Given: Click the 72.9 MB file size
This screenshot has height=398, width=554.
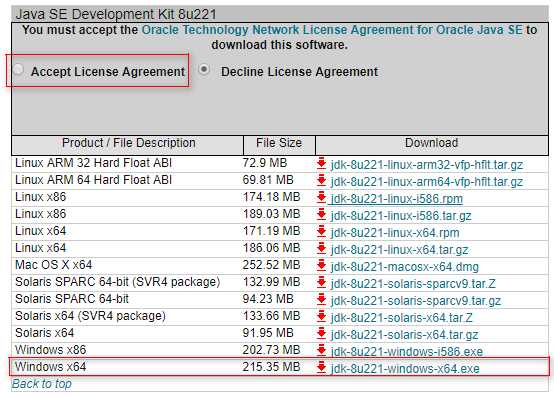Looking at the screenshot, I should 265,163.
